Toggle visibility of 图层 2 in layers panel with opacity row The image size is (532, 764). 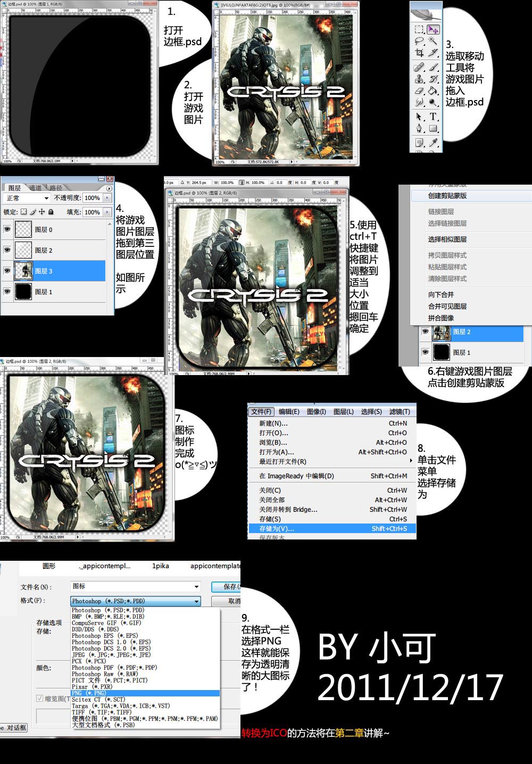pos(7,250)
